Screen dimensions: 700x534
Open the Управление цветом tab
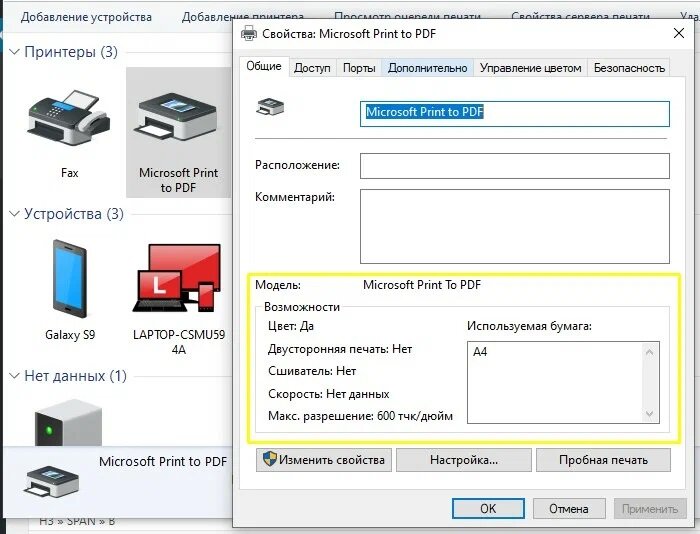click(530, 68)
